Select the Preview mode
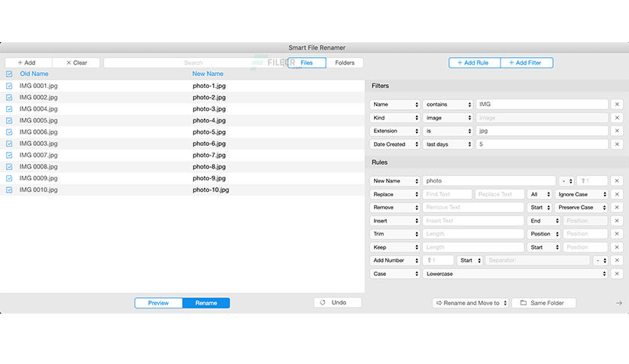Screen dimensions: 629x364 coord(159,303)
